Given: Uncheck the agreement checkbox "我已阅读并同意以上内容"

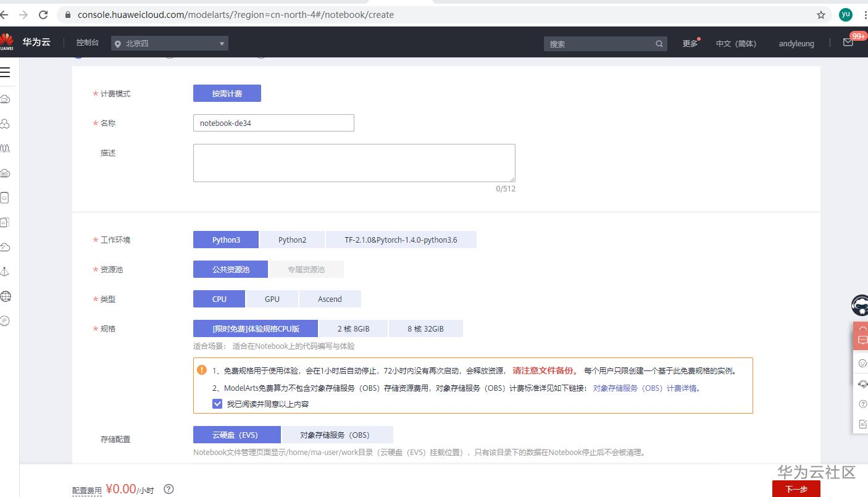Looking at the screenshot, I should [217, 404].
